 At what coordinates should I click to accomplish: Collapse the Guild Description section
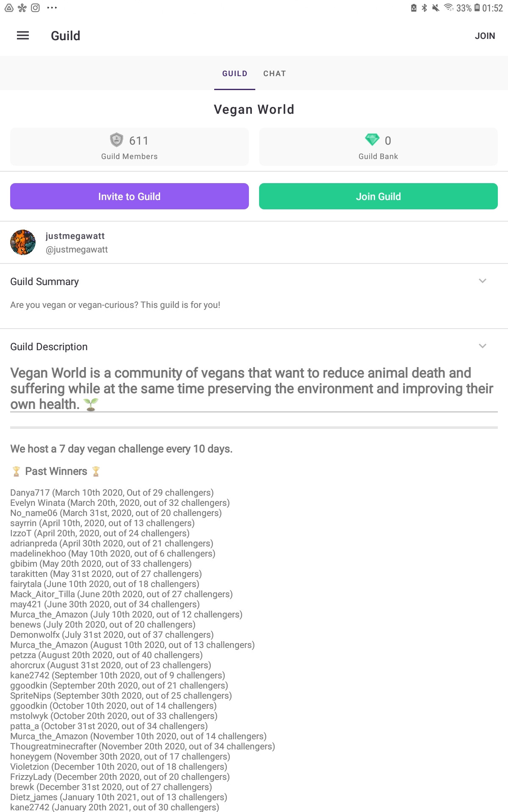pyautogui.click(x=483, y=346)
